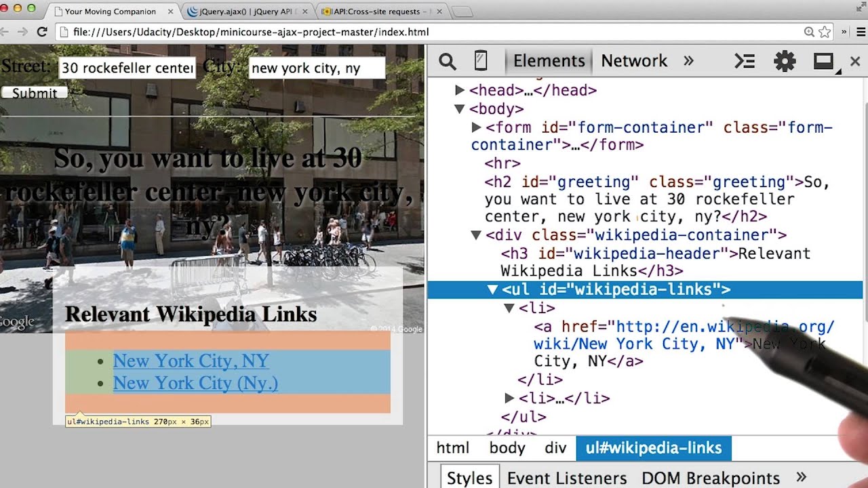Collapse the first li element

[x=509, y=308]
